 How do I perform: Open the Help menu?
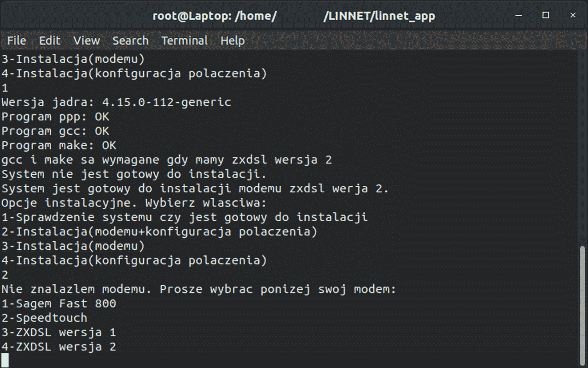[232, 40]
